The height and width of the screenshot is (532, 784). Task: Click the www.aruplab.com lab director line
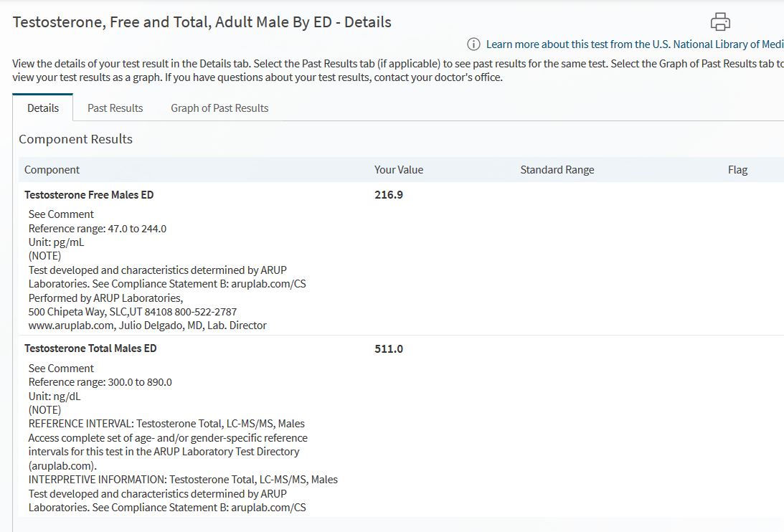click(147, 326)
